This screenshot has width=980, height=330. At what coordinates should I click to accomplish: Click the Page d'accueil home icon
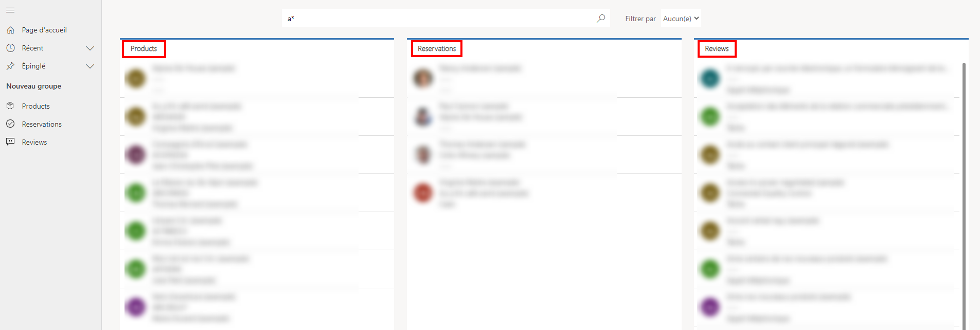(x=10, y=30)
